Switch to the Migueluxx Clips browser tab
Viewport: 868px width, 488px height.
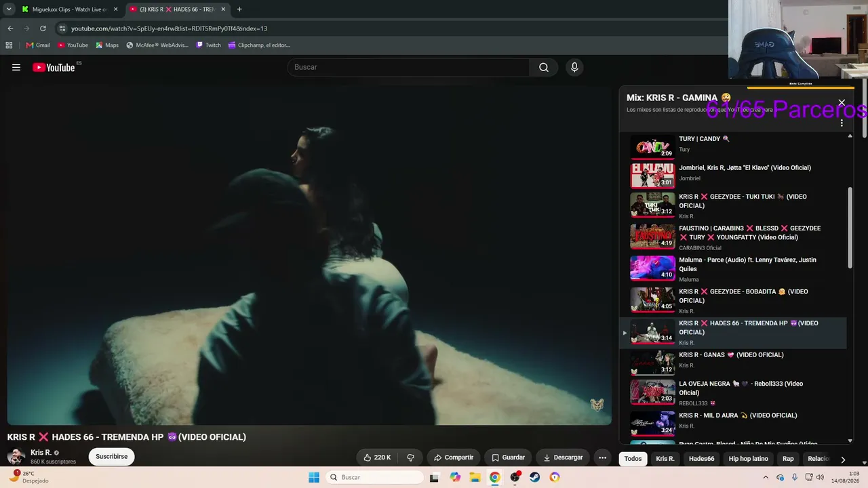[68, 9]
